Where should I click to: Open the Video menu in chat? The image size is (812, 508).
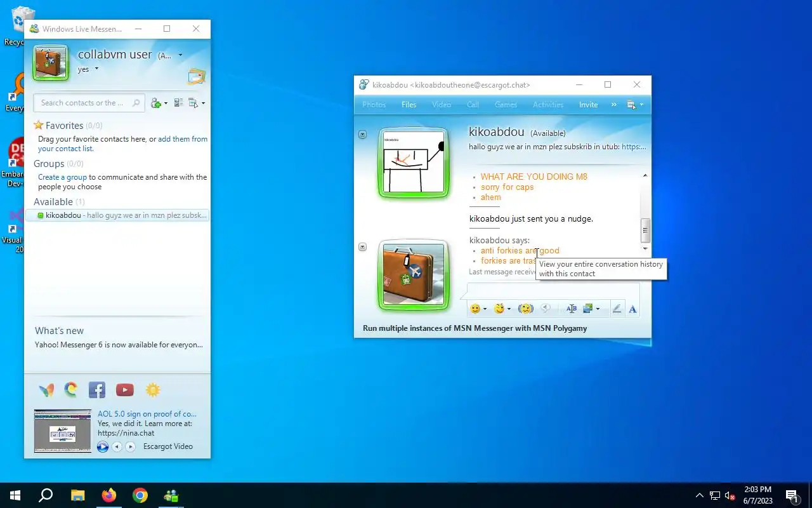click(442, 105)
